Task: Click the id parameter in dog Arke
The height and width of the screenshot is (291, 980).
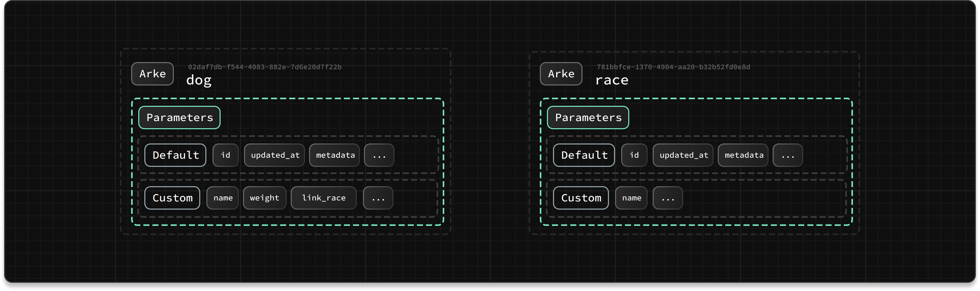Action: click(x=226, y=155)
